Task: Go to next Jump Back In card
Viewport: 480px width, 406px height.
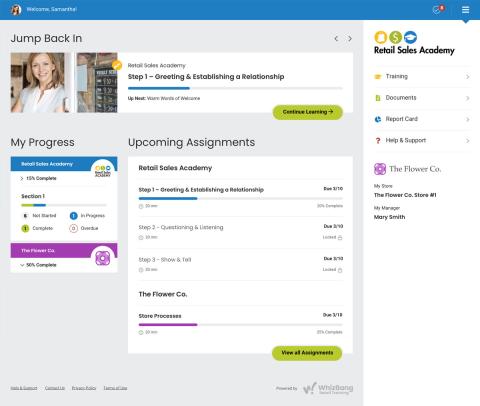Action: tap(350, 39)
